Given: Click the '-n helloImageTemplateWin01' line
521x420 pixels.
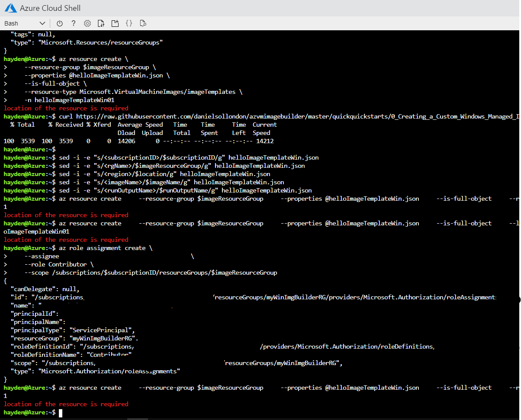Looking at the screenshot, I should pos(69,100).
